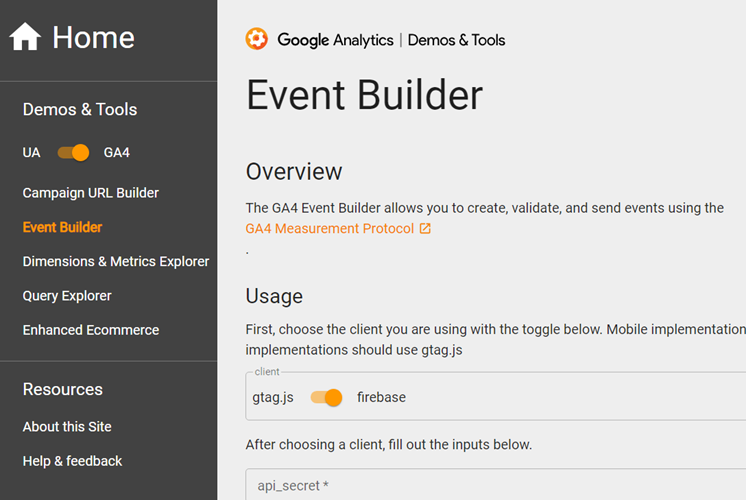Click the Google Analytics header text
This screenshot has width=746, height=500.
(x=335, y=40)
